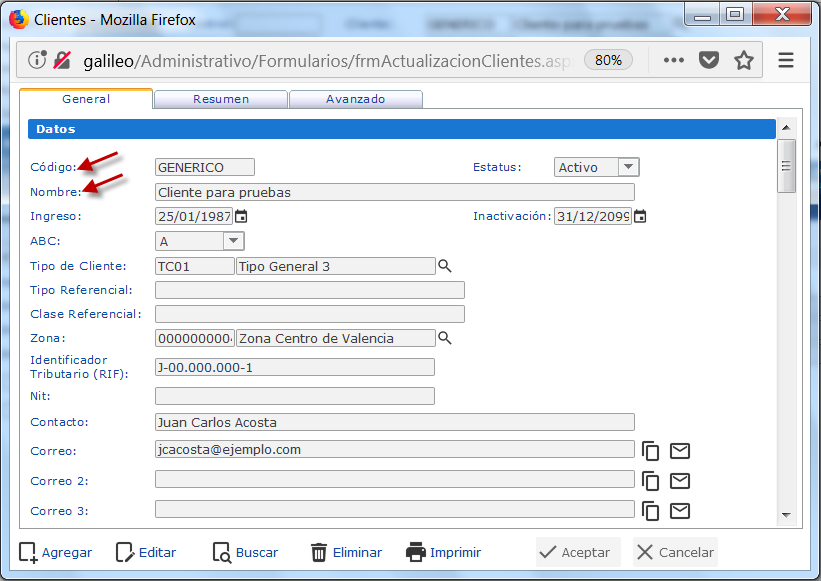
Task: Click Buscar to search clients
Action: click(245, 552)
